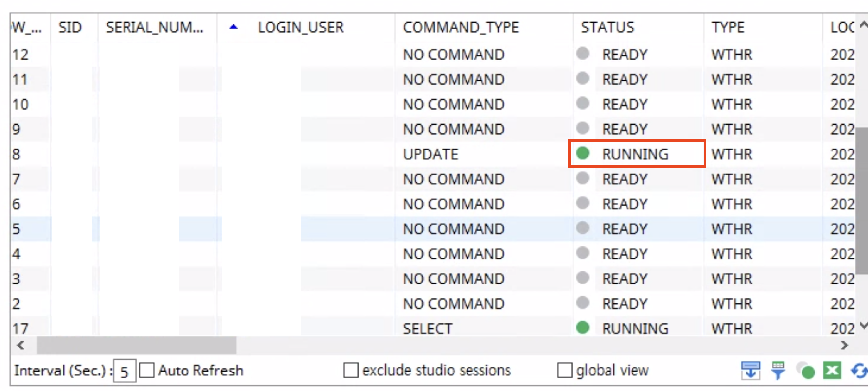This screenshot has width=868, height=391.
Task: Select the row with SELECT command
Action: pos(427,329)
